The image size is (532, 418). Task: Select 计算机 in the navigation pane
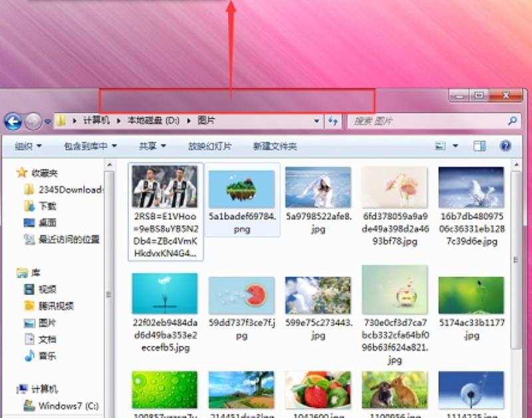tap(45, 389)
